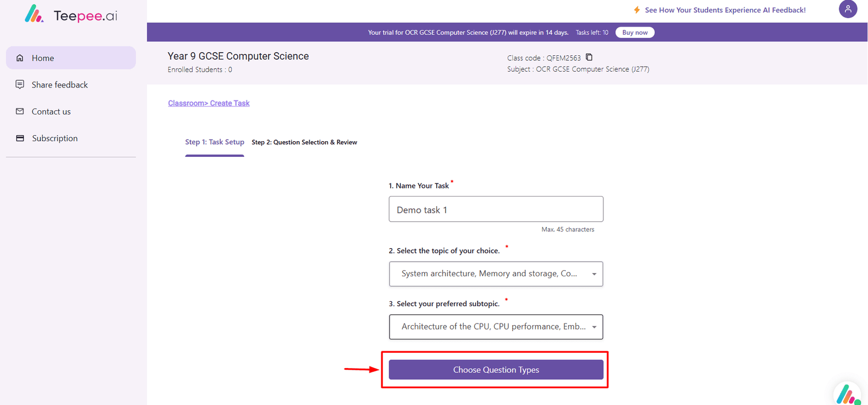Click the Buy now button
This screenshot has height=405, width=868.
[x=635, y=33]
